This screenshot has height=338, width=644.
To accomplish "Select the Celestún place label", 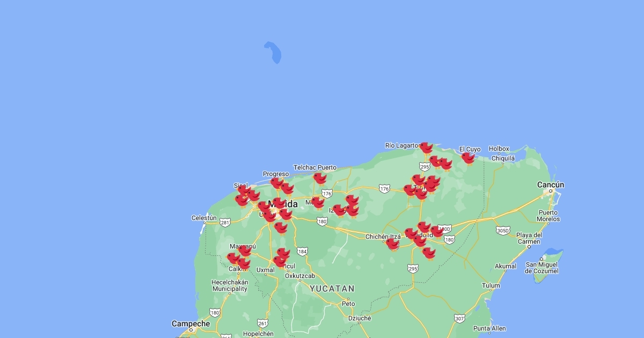I will 204,218.
